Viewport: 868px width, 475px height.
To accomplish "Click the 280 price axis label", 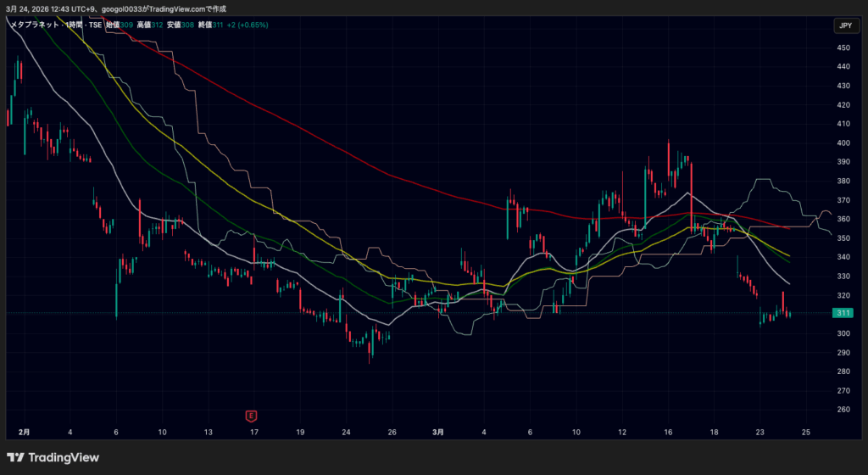I will [843, 372].
